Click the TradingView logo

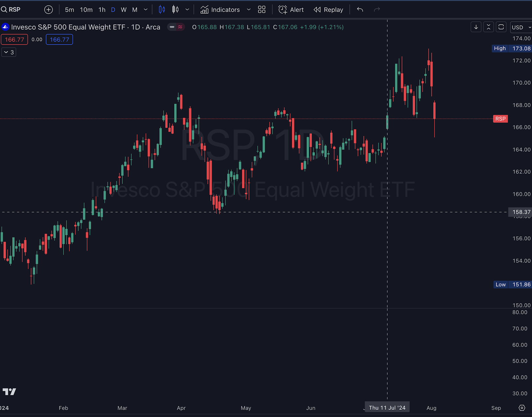tap(9, 391)
